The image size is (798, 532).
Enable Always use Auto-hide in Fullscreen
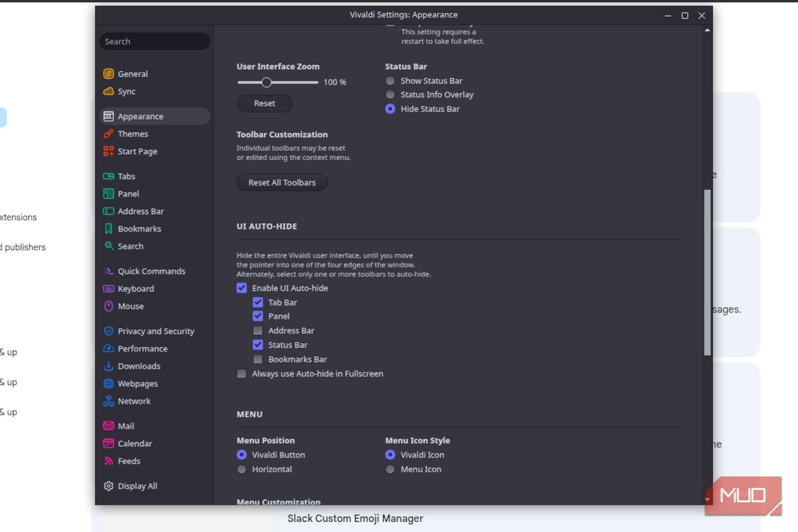point(241,373)
